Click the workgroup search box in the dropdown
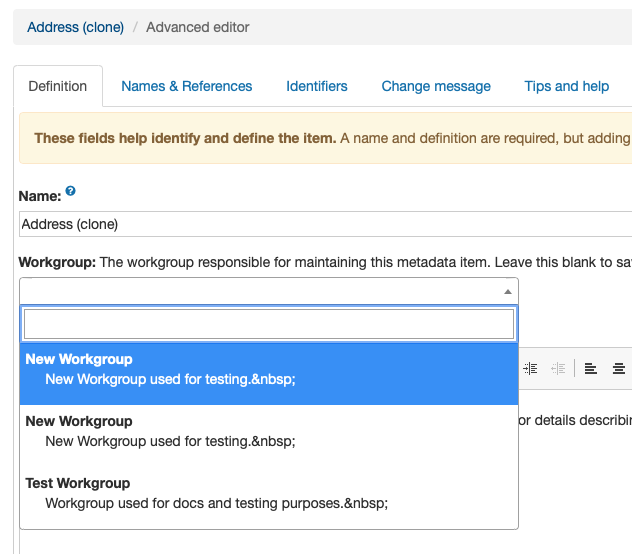 [x=269, y=324]
